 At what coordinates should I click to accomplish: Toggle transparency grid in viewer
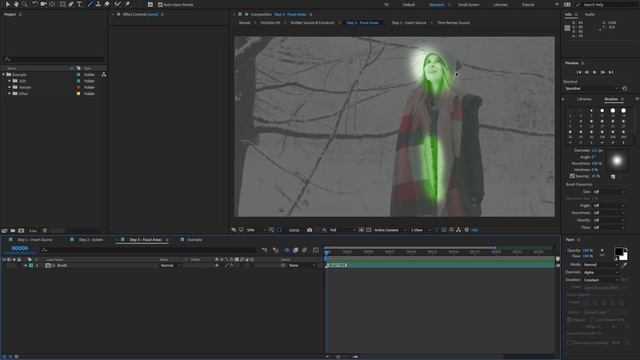(x=369, y=230)
